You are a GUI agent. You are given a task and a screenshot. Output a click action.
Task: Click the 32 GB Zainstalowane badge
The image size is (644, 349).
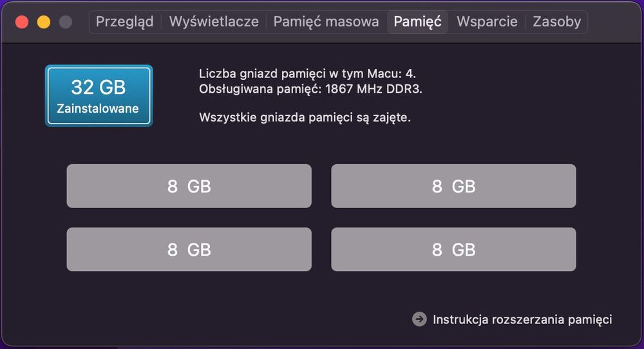click(99, 96)
